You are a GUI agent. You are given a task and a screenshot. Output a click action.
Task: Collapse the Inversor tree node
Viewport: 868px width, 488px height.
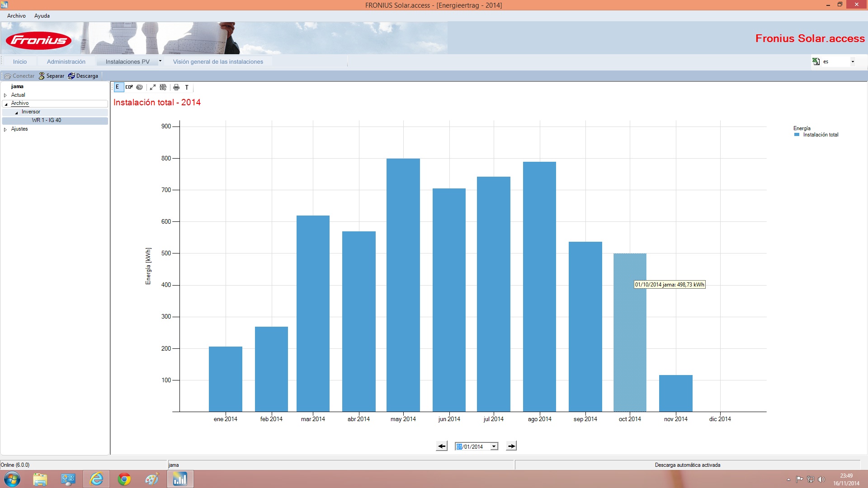tap(17, 113)
